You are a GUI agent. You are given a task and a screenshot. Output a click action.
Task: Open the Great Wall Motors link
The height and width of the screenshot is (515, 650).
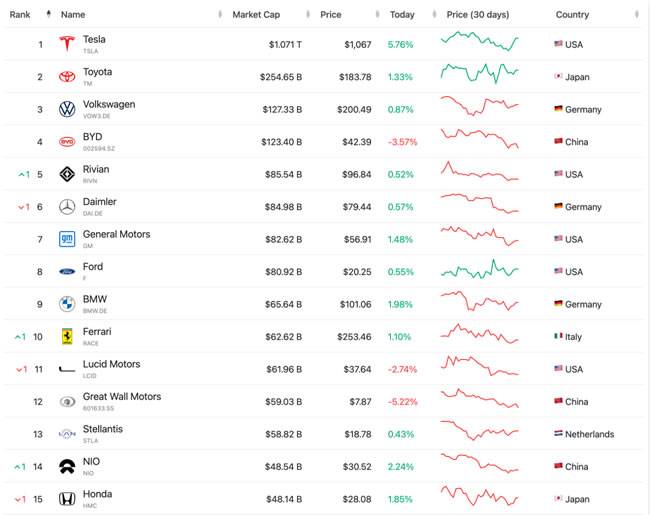tap(121, 397)
